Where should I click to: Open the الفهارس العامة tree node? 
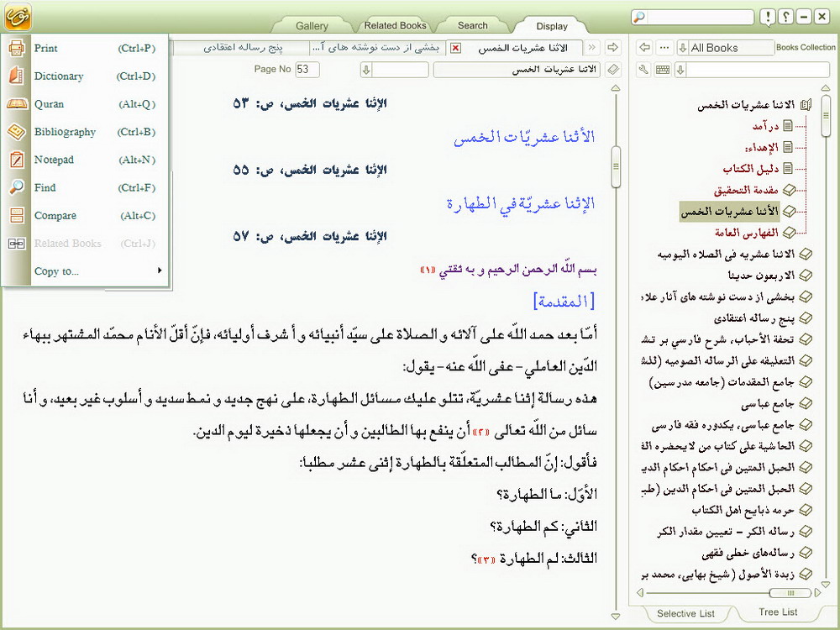(x=746, y=233)
